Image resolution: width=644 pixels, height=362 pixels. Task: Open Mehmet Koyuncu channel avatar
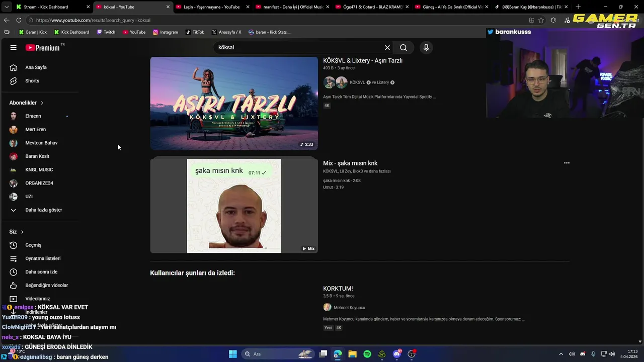pos(327,307)
